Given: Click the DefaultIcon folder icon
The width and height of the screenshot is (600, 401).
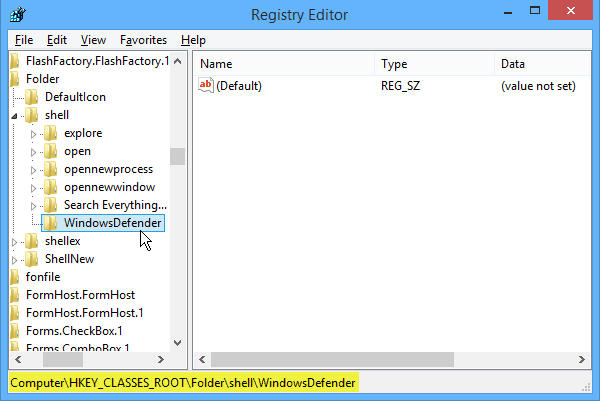Looking at the screenshot, I should point(32,97).
